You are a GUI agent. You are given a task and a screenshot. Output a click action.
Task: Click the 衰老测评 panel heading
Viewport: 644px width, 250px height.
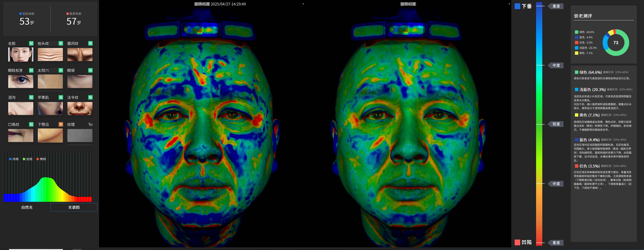[583, 16]
